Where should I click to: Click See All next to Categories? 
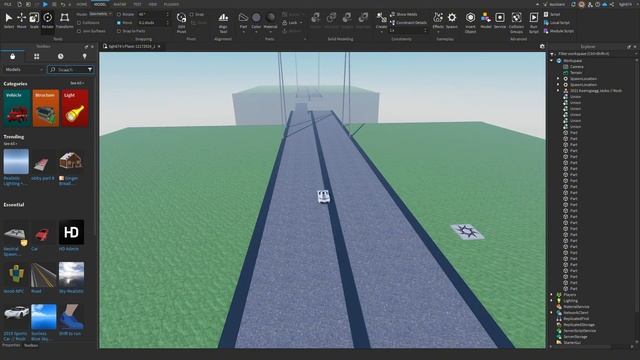tap(77, 83)
